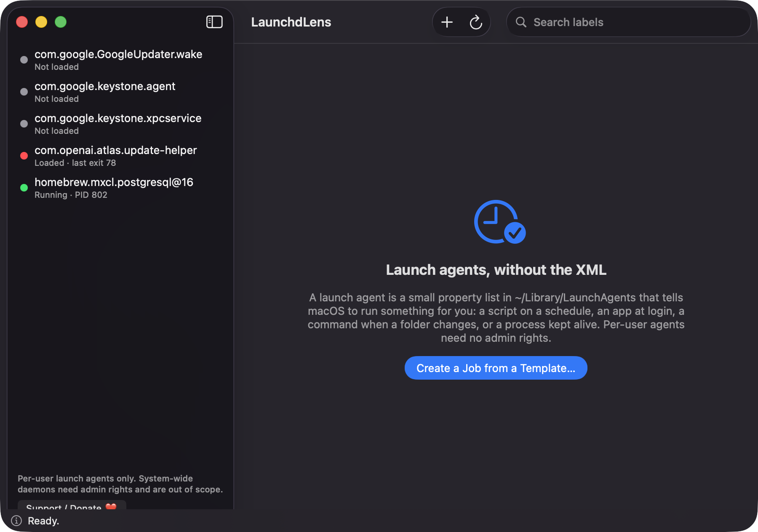Click green status dot for homebrew.mxcl.postgresql@16

pyautogui.click(x=24, y=188)
